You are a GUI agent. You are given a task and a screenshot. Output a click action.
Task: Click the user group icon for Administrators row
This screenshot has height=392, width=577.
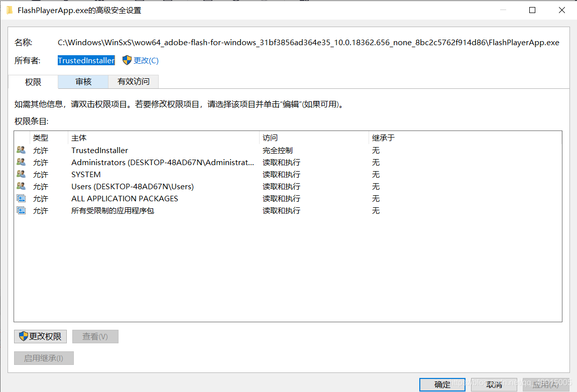[21, 162]
